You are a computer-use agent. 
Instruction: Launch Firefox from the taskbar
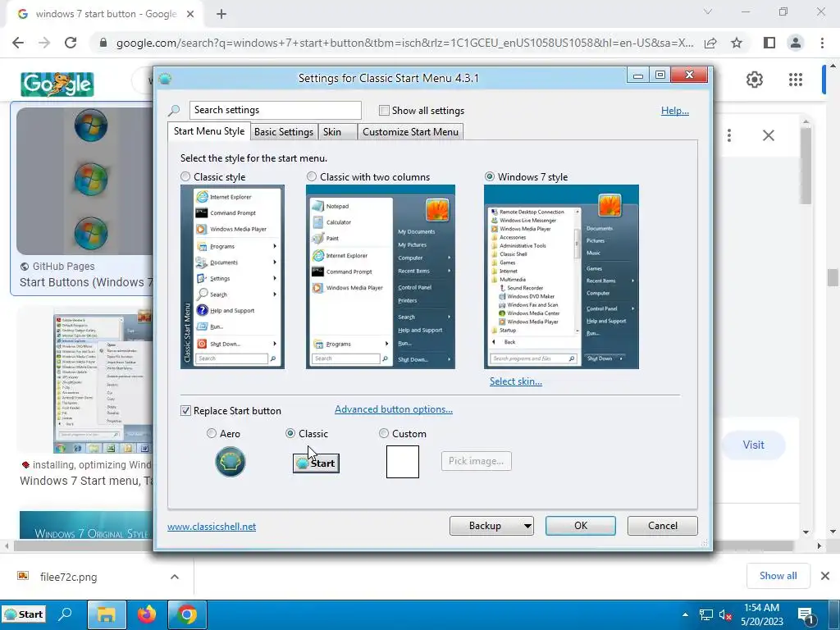point(146,614)
